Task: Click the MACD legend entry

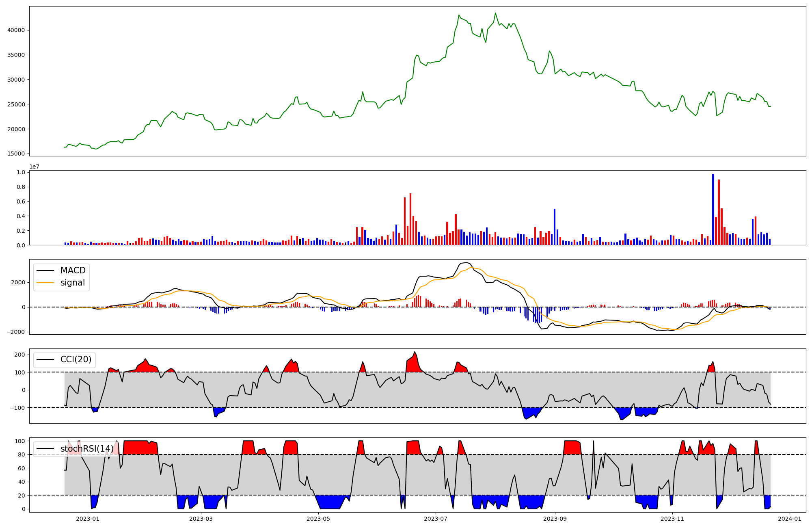Action: (x=72, y=270)
